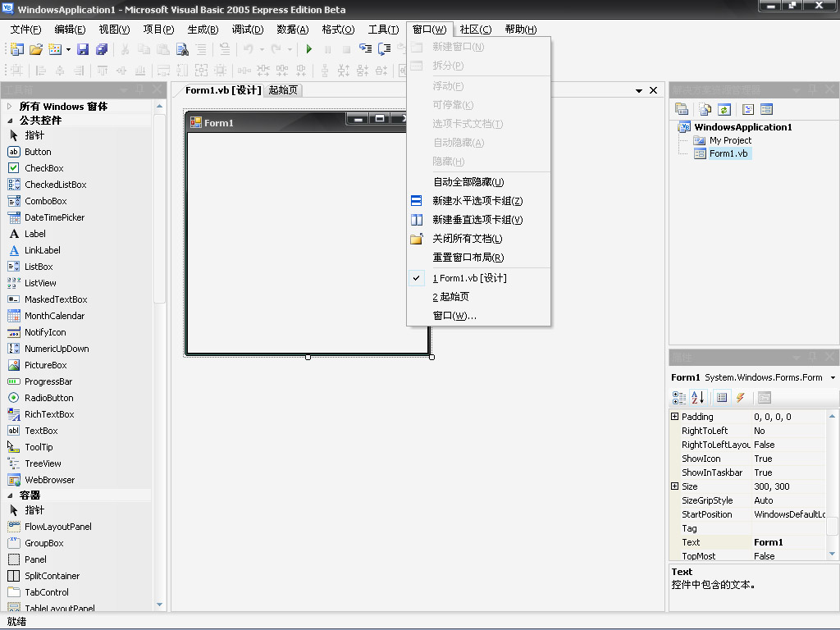Collapse the 公共控件 toolbox group
This screenshot has height=630, width=840.
point(10,121)
